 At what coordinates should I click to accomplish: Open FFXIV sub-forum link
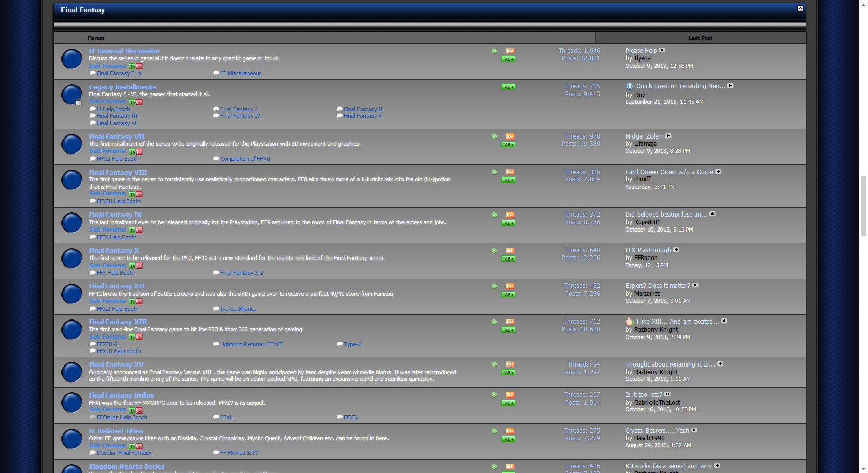click(351, 418)
